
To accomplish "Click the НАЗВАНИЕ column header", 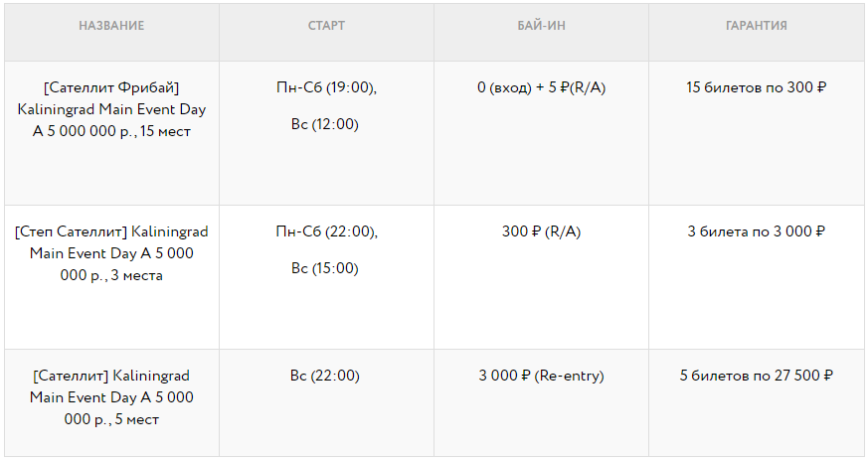I will pyautogui.click(x=111, y=26).
